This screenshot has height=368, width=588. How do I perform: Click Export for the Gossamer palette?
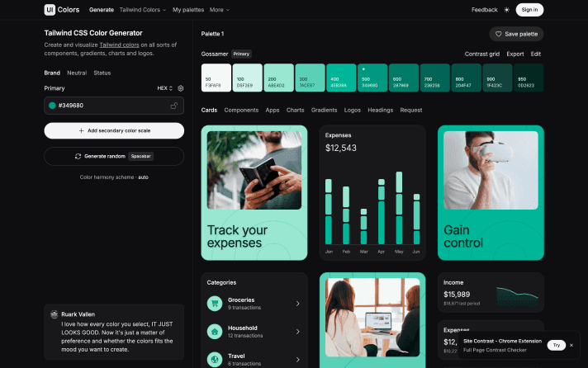point(514,54)
